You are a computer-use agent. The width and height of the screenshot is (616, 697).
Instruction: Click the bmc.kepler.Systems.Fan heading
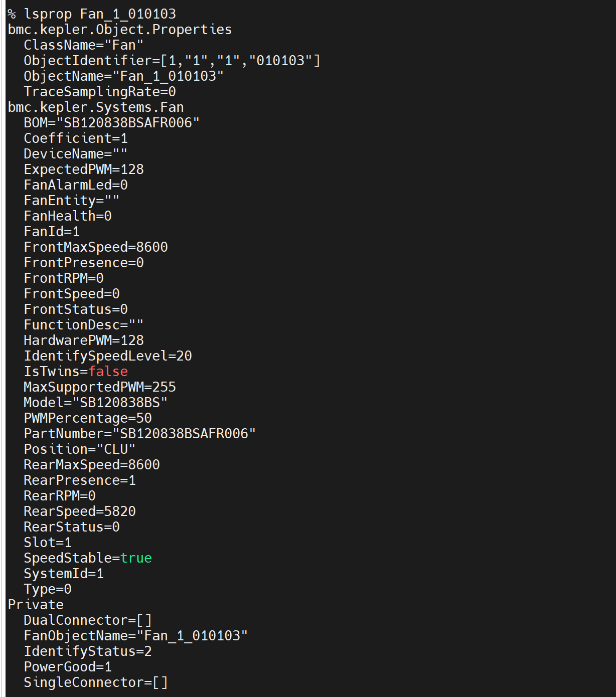coord(96,107)
